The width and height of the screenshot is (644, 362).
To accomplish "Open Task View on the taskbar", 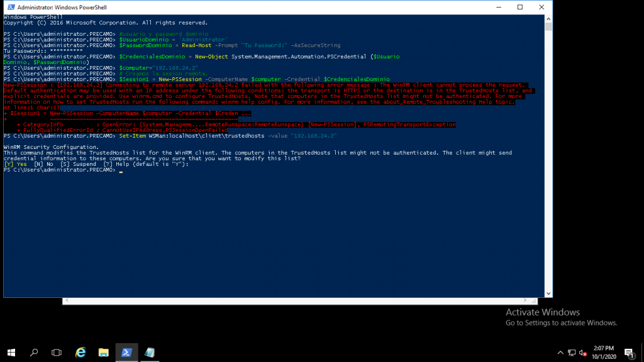I will (57, 353).
